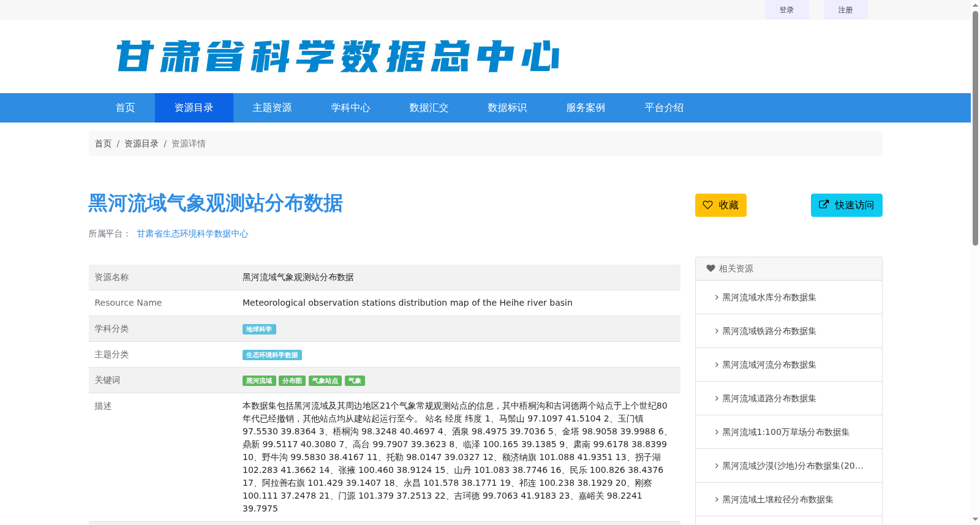Click chevron before 黑河流域道路分布数据集
Screen dimensions: 980x525
point(717,398)
